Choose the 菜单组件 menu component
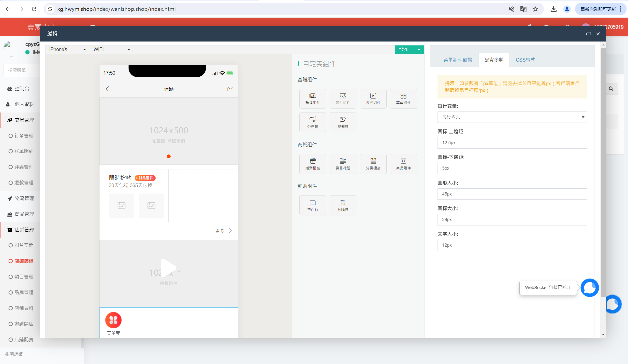Viewport: 628px width, 364px height. tap(403, 98)
